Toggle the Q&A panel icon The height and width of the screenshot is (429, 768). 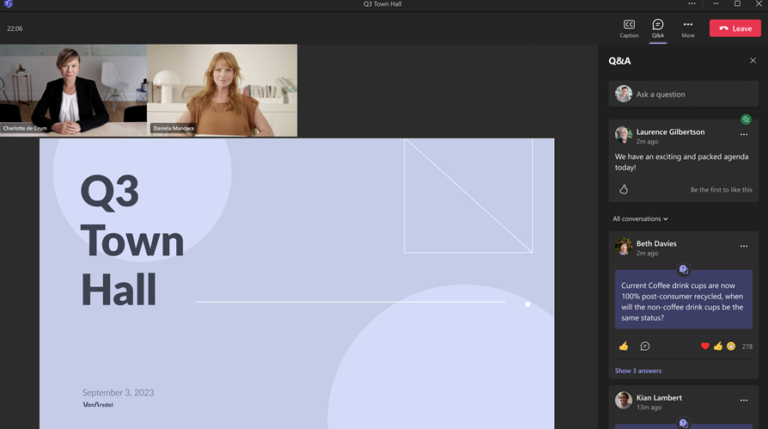coord(657,27)
